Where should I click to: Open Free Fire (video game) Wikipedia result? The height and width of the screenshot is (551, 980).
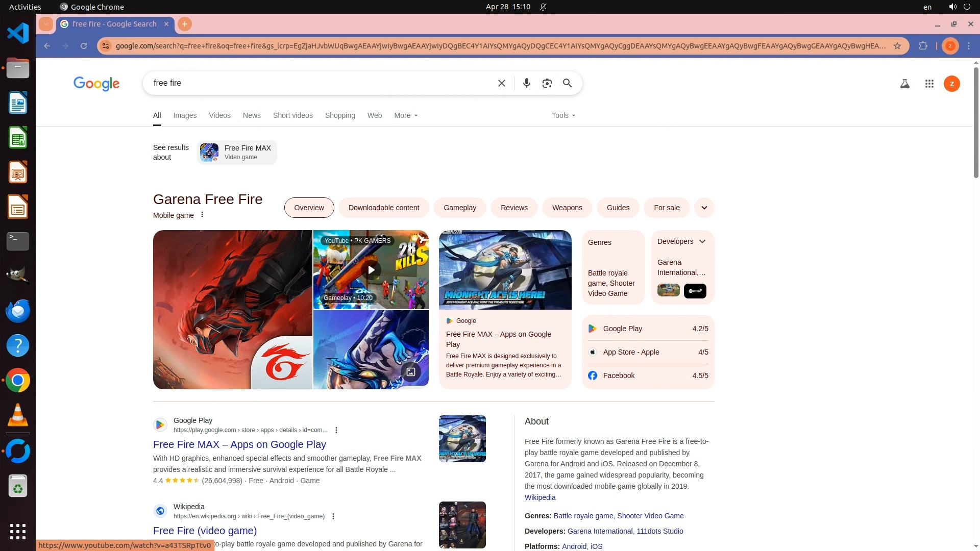(x=205, y=531)
